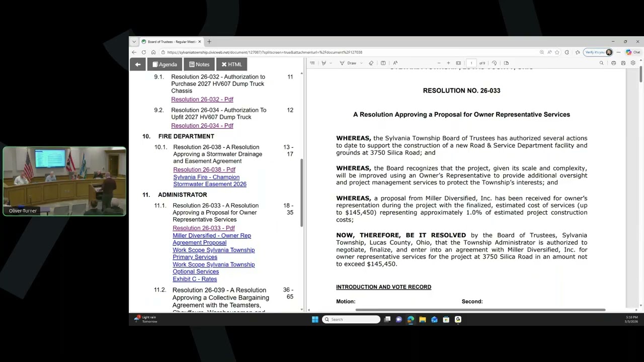The image size is (644, 362).
Task: Click the browser back arrow
Action: pos(134,52)
